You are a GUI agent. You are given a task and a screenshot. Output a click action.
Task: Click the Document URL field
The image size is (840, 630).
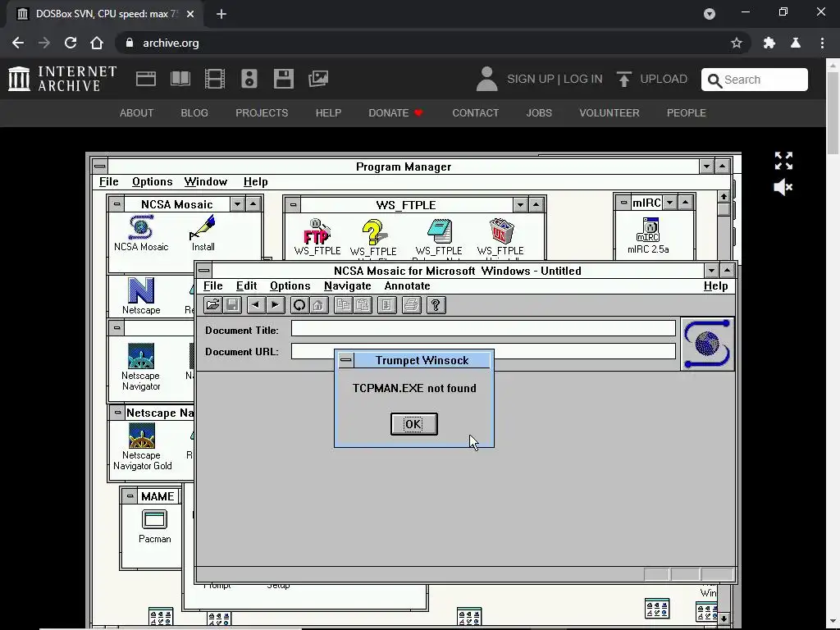(x=483, y=351)
